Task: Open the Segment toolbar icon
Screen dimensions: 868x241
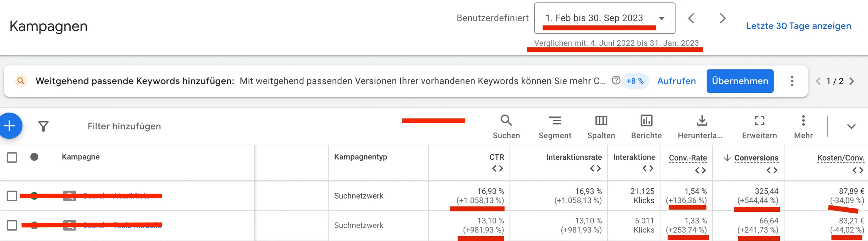Action: [555, 120]
